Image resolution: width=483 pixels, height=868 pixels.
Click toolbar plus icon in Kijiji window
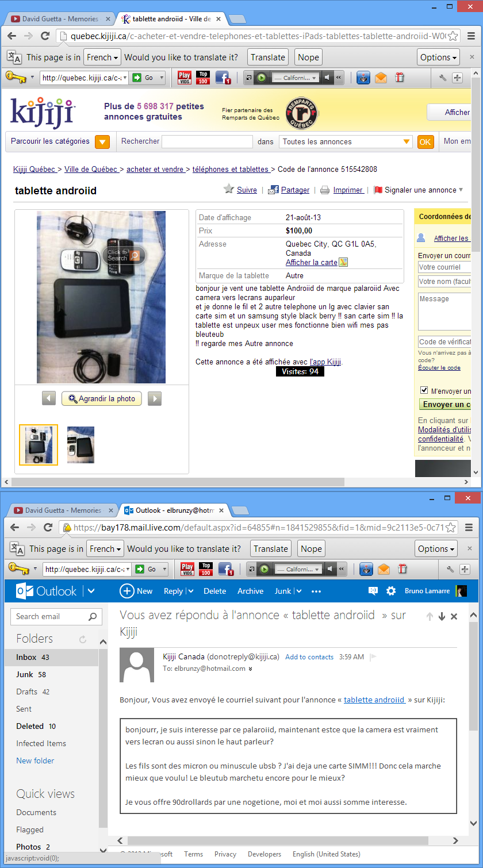coord(458,78)
